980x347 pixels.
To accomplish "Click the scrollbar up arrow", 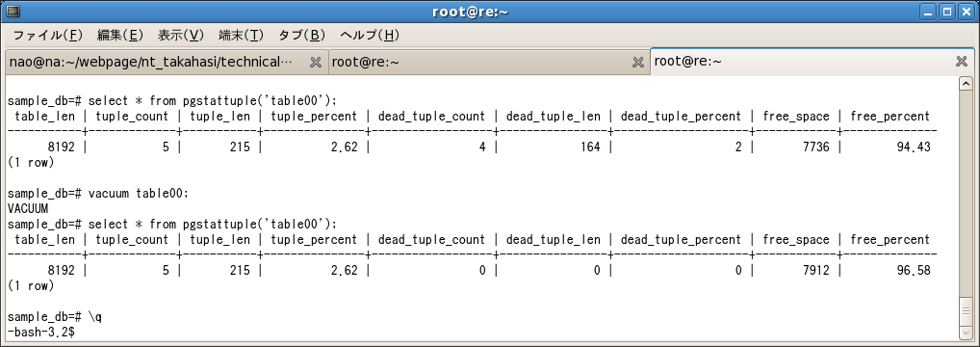I will 966,83.
